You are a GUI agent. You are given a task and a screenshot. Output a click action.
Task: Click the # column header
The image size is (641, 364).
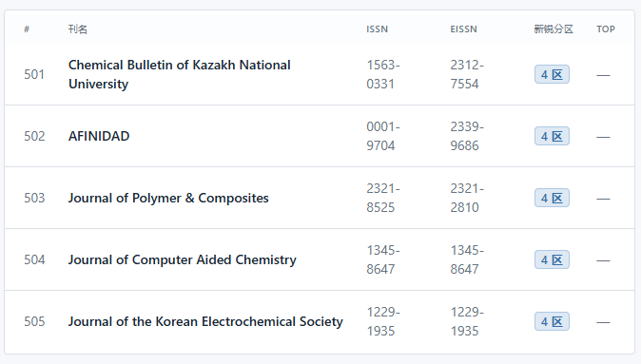click(x=27, y=29)
